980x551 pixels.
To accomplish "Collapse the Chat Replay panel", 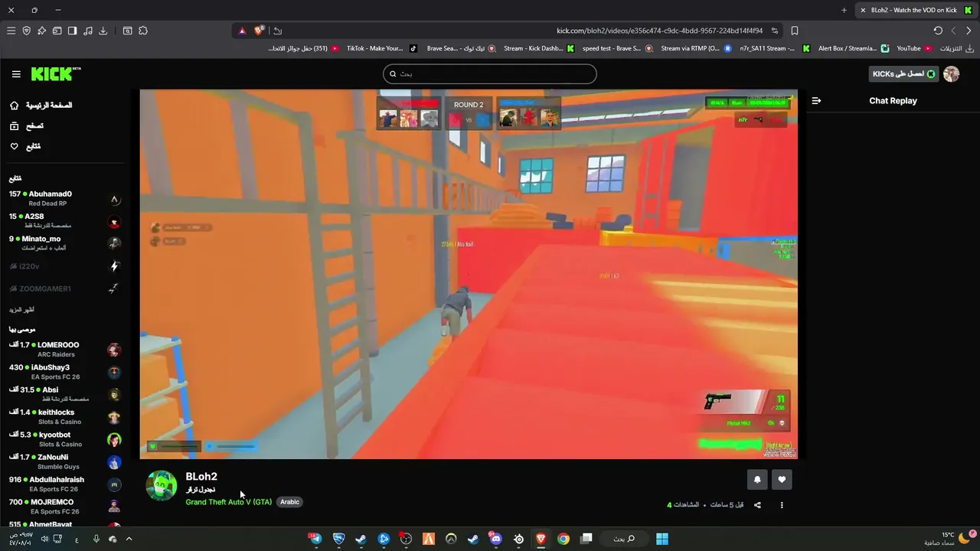I will (816, 100).
